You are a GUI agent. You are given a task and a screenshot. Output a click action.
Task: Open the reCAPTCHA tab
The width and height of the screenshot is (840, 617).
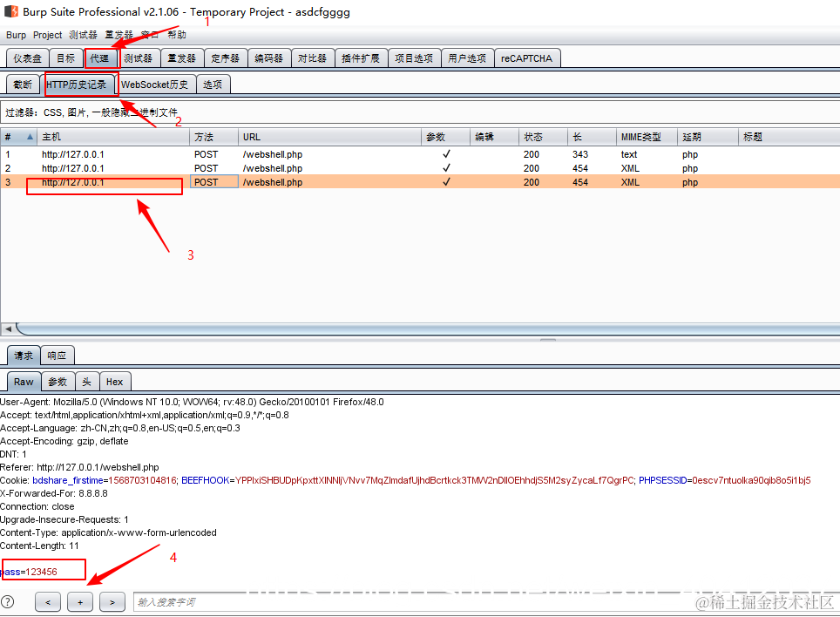pos(526,58)
